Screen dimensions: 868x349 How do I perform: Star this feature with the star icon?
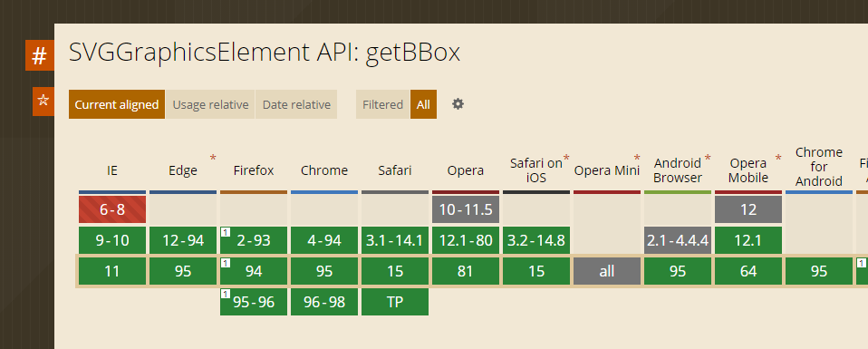click(x=43, y=101)
